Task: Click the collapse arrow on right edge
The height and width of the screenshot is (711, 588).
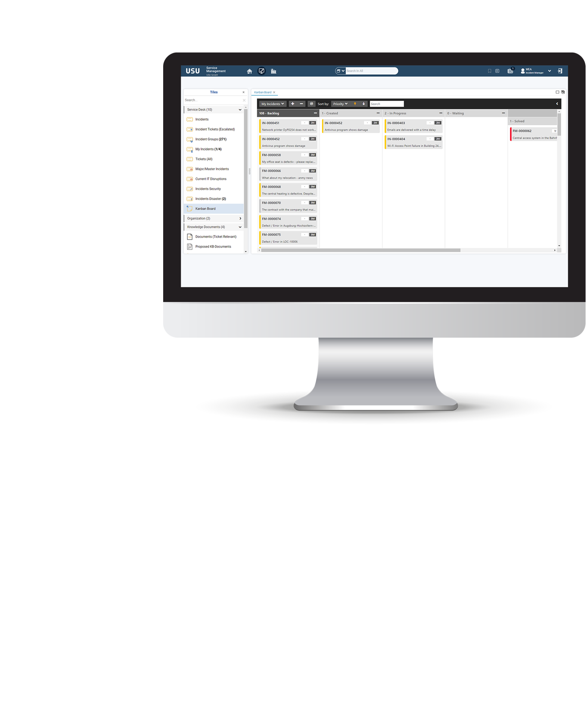Action: (557, 103)
